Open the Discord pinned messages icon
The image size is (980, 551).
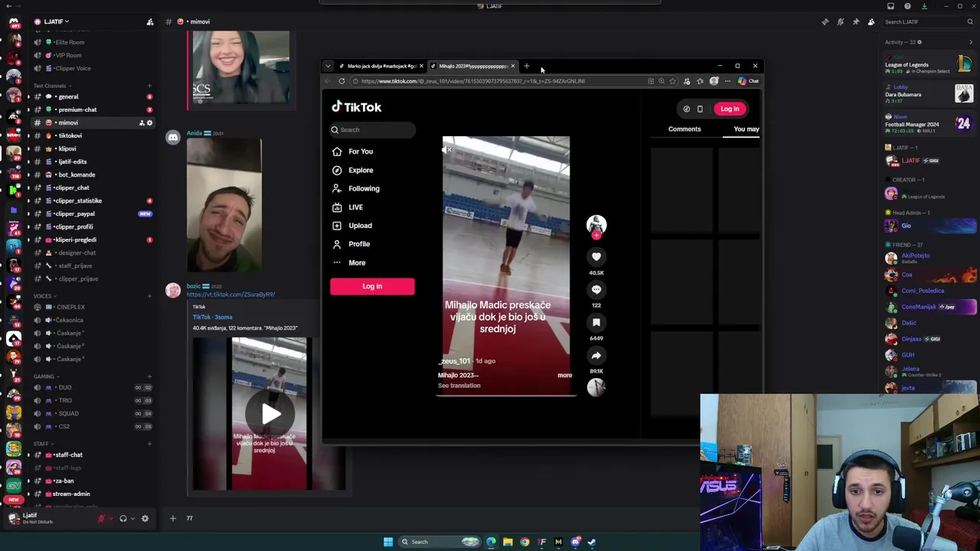(856, 21)
